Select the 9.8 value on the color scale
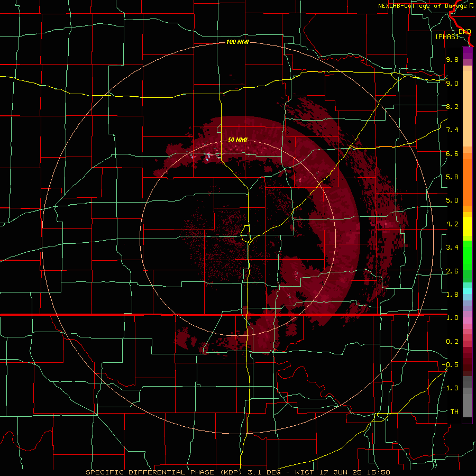 452,60
